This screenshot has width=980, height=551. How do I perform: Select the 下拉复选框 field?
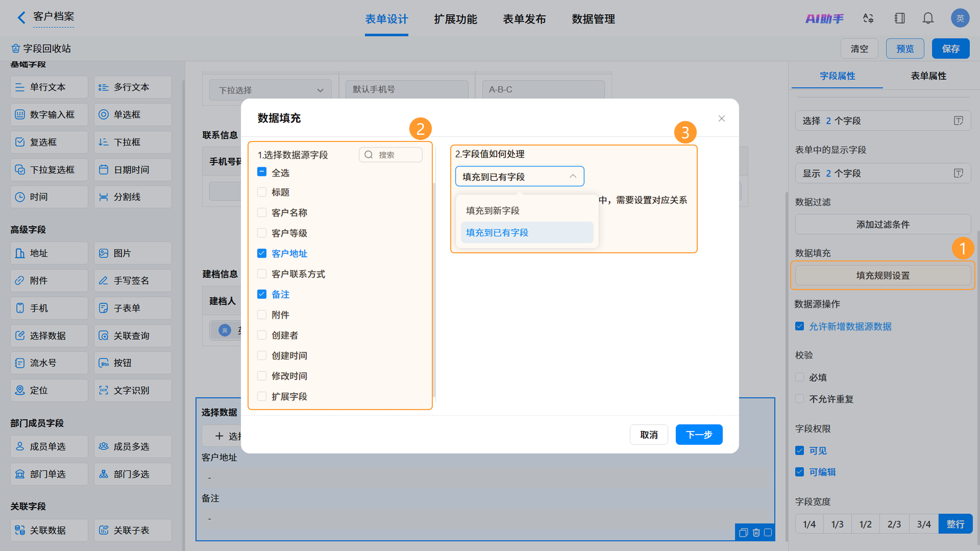pos(49,170)
